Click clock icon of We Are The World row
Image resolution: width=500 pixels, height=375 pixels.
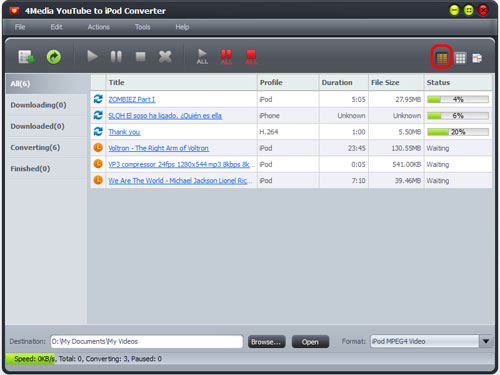pyautogui.click(x=98, y=180)
